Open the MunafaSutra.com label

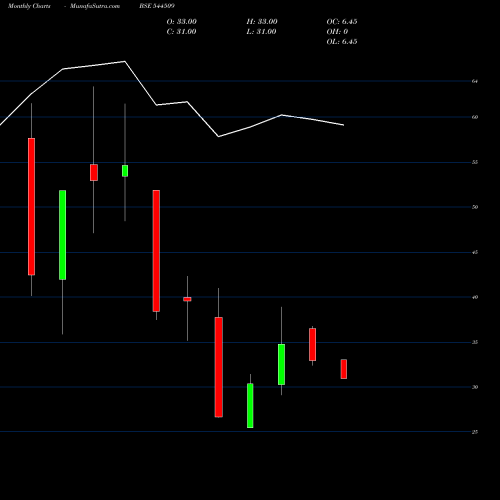coord(95,6)
